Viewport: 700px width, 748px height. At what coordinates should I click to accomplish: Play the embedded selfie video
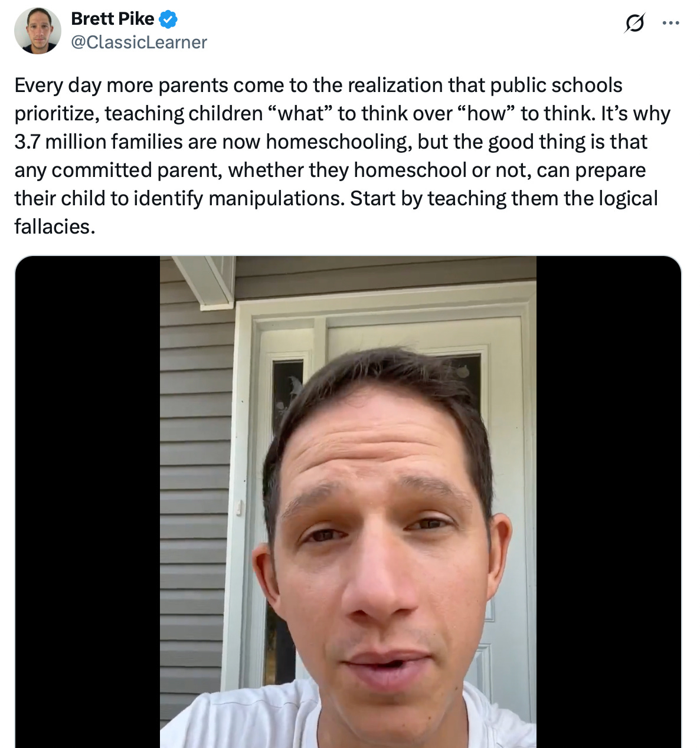pyautogui.click(x=348, y=502)
